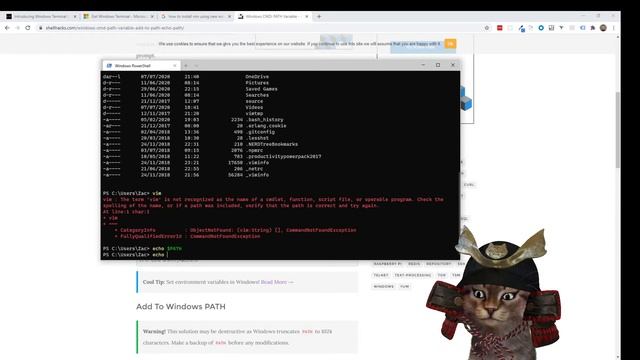Viewport: 640px width, 360px height.
Task: Bookmark this page with the star icon
Action: click(x=487, y=28)
